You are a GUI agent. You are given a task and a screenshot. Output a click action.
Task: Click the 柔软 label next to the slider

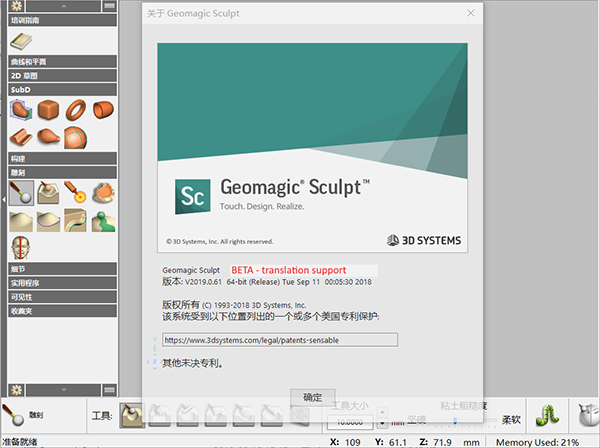pyautogui.click(x=511, y=420)
